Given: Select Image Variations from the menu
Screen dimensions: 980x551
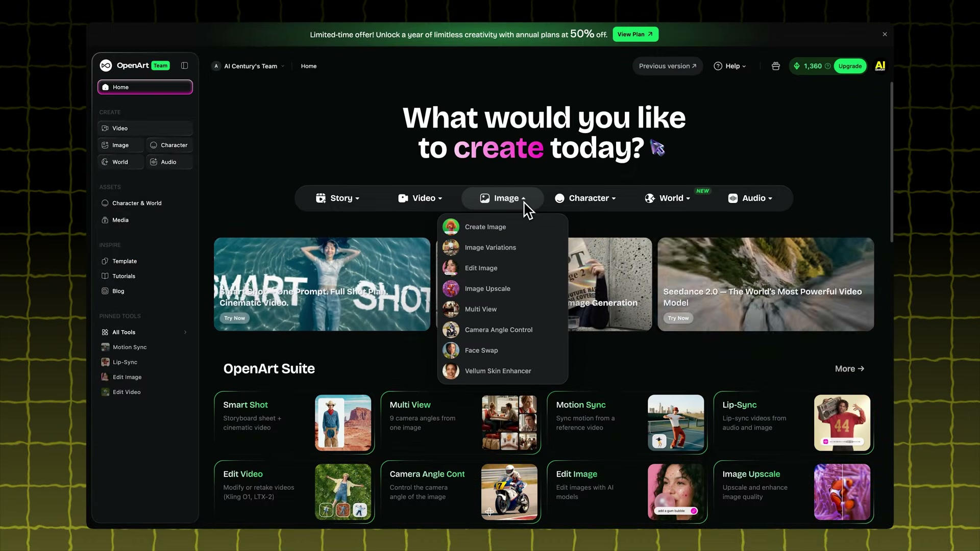Looking at the screenshot, I should point(503,247).
